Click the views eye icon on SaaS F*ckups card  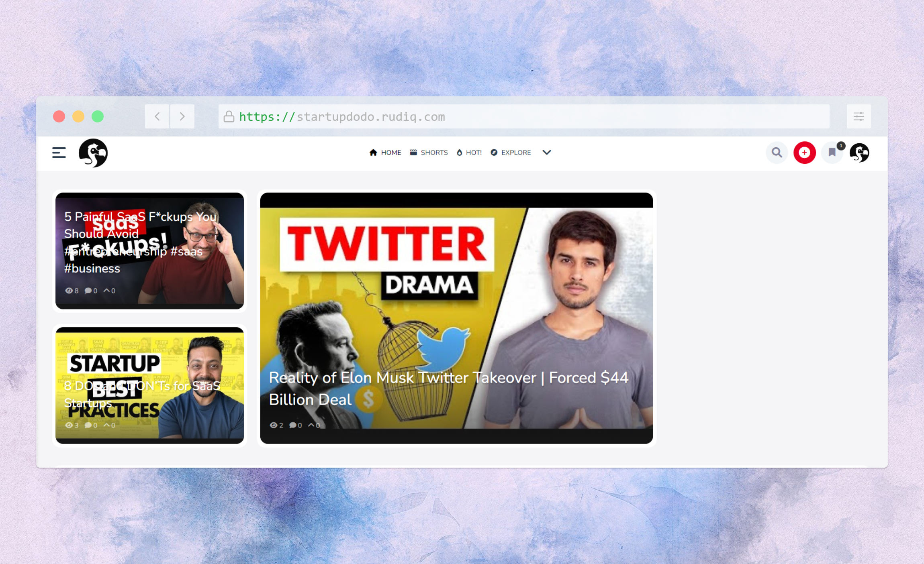click(69, 291)
